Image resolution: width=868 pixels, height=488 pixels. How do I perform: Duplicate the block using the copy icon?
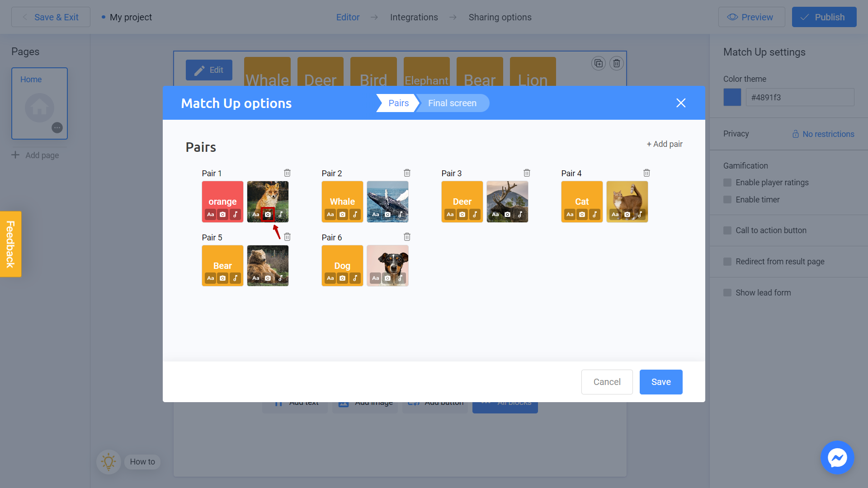pos(599,63)
